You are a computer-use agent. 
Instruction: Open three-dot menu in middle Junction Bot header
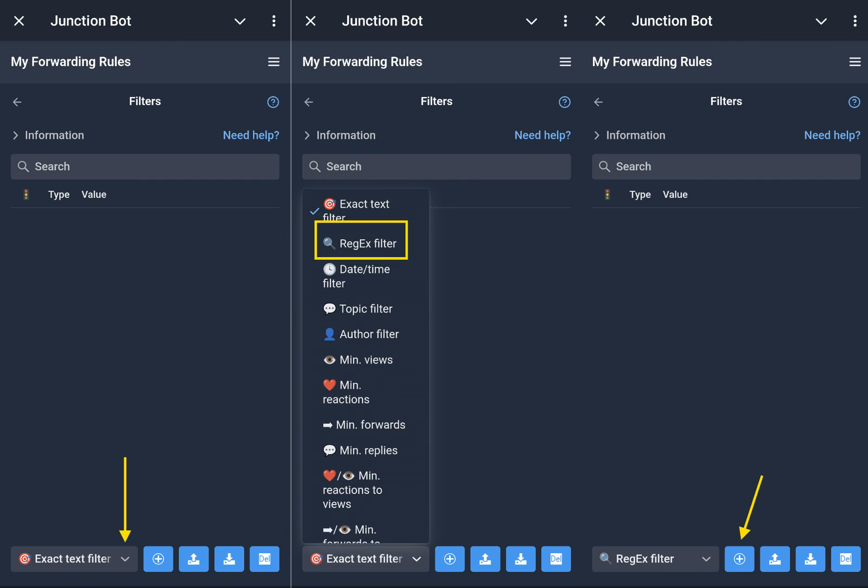coord(565,21)
